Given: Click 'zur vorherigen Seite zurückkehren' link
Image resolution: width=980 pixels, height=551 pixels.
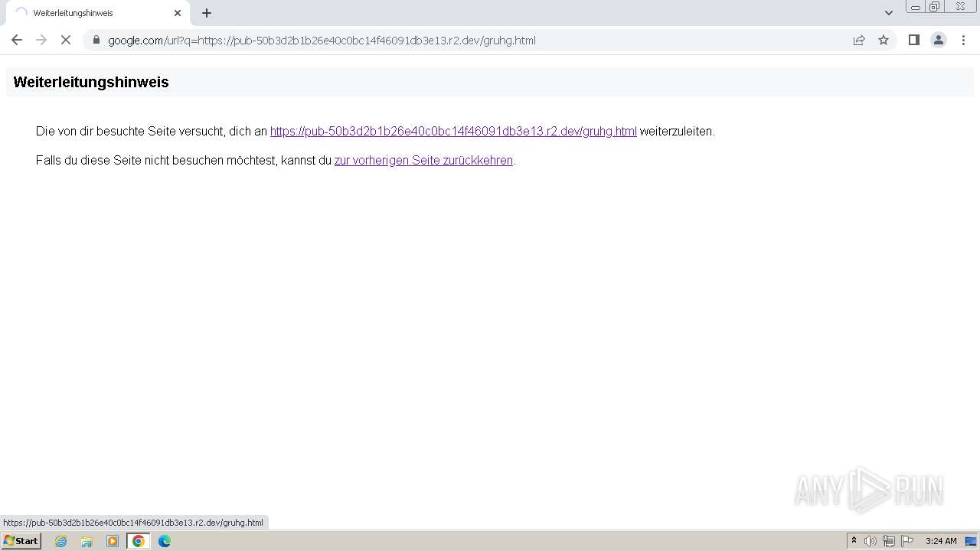Looking at the screenshot, I should click(423, 160).
